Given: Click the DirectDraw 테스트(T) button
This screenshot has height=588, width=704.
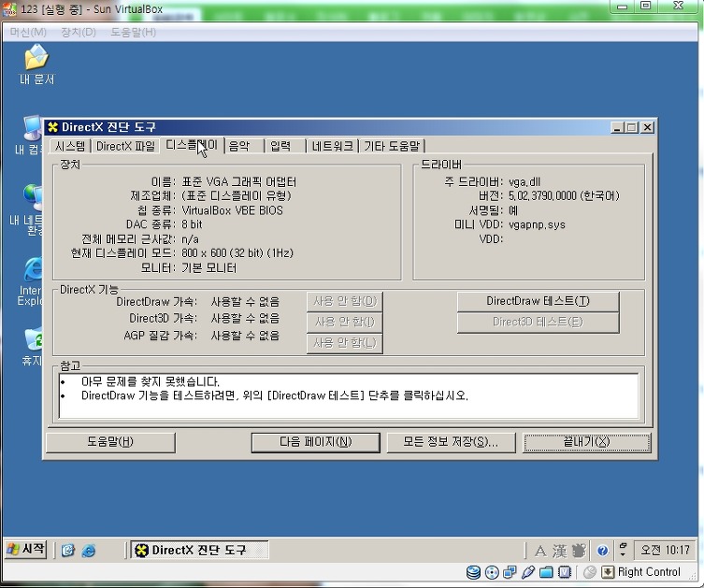Looking at the screenshot, I should tap(538, 301).
